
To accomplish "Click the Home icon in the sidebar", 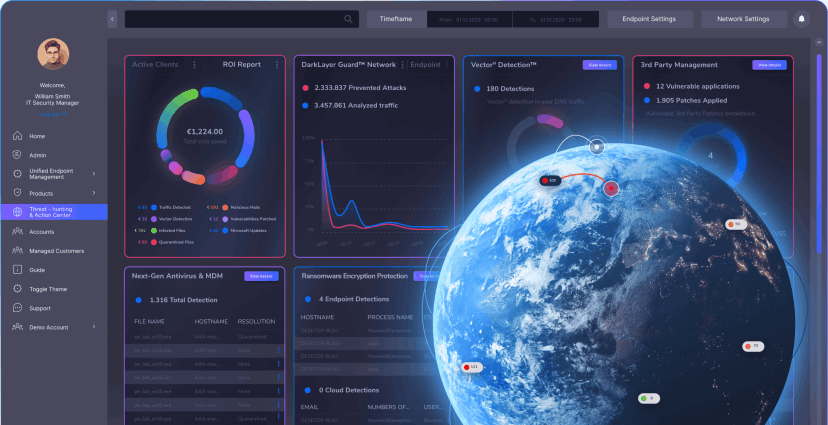I will point(17,136).
